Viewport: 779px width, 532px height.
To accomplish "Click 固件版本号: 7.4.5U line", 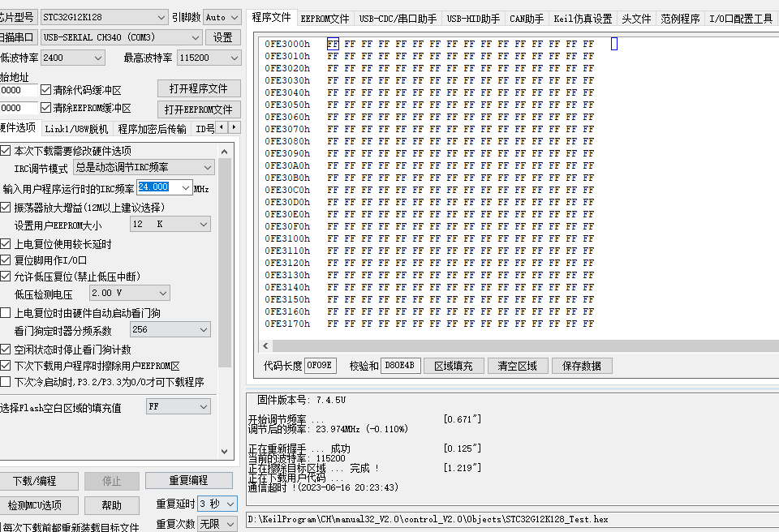I will click(301, 400).
